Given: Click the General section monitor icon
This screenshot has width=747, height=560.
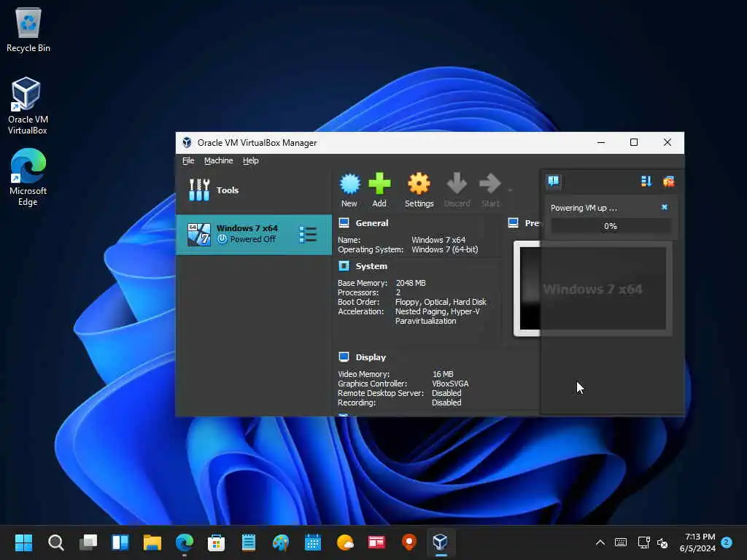Looking at the screenshot, I should tap(344, 222).
